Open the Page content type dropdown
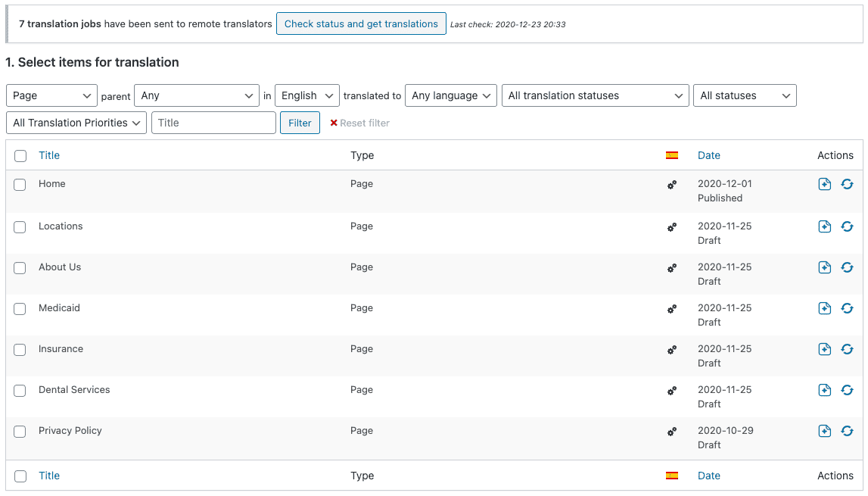 [51, 95]
